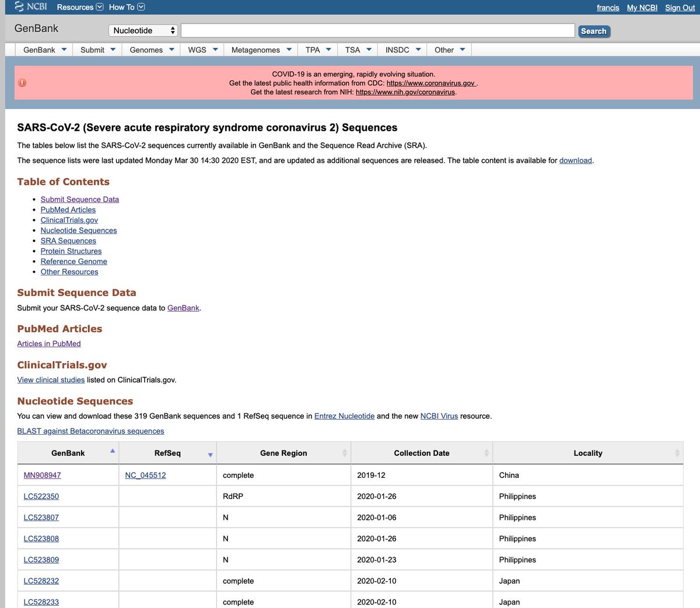
Task: Open My NCBI link
Action: [642, 8]
